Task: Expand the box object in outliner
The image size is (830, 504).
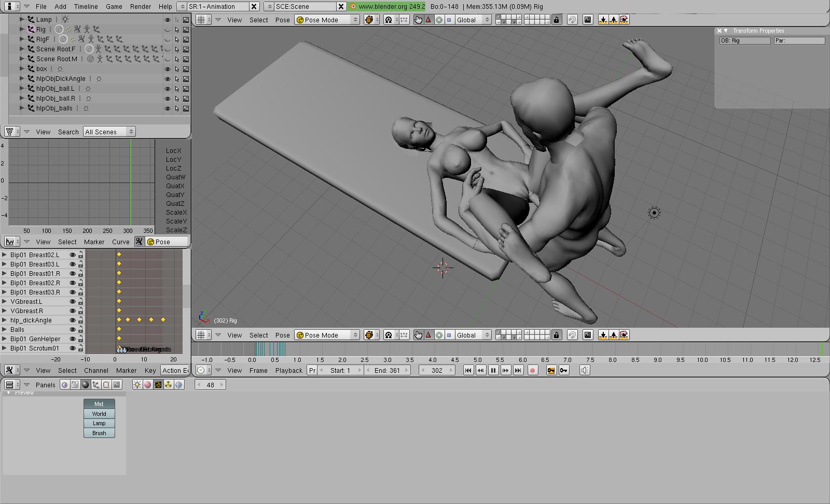Action: click(x=22, y=68)
